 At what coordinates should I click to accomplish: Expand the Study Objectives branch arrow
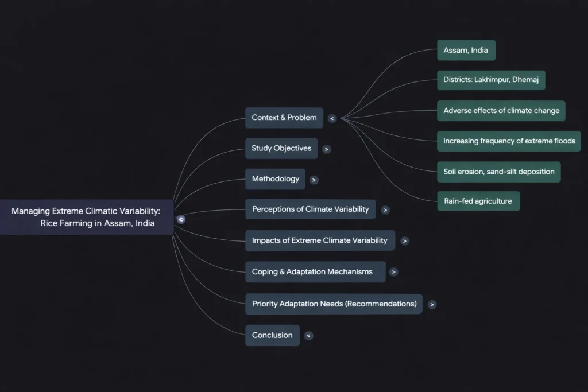[327, 149]
